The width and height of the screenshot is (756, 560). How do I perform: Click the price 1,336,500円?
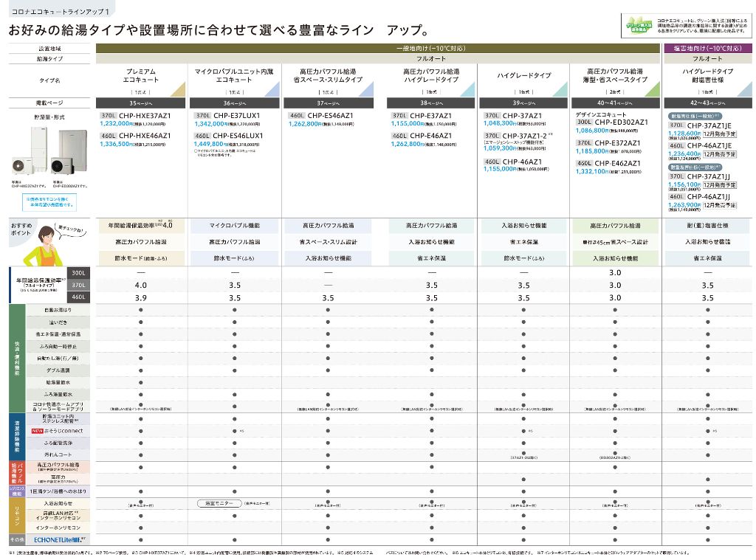click(116, 144)
